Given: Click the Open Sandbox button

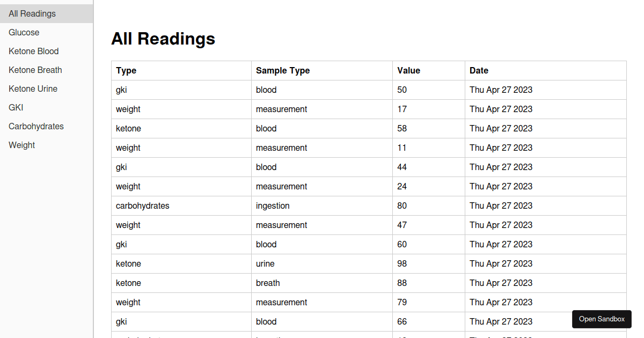Looking at the screenshot, I should pyautogui.click(x=602, y=319).
